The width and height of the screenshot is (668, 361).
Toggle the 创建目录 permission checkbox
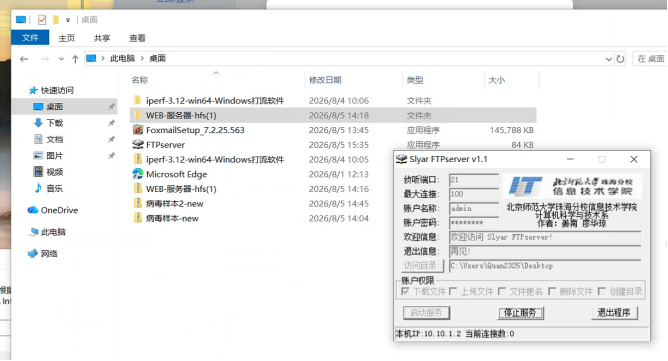(x=602, y=291)
